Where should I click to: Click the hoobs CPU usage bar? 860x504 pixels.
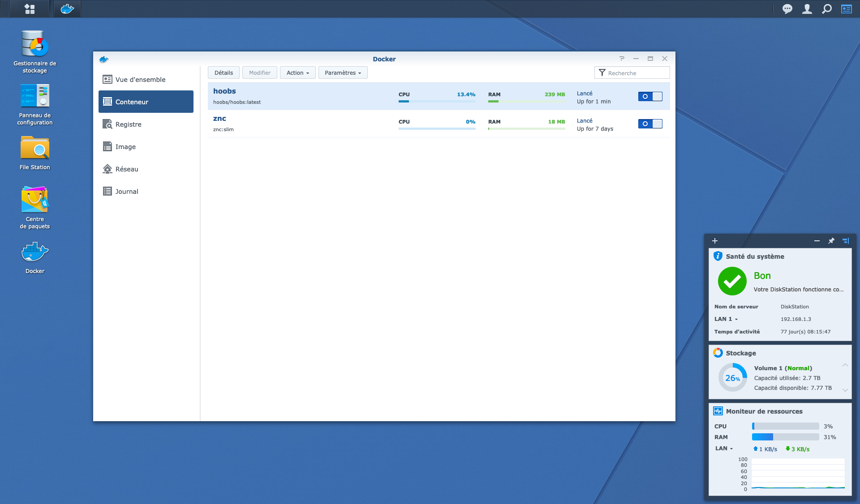pos(437,101)
